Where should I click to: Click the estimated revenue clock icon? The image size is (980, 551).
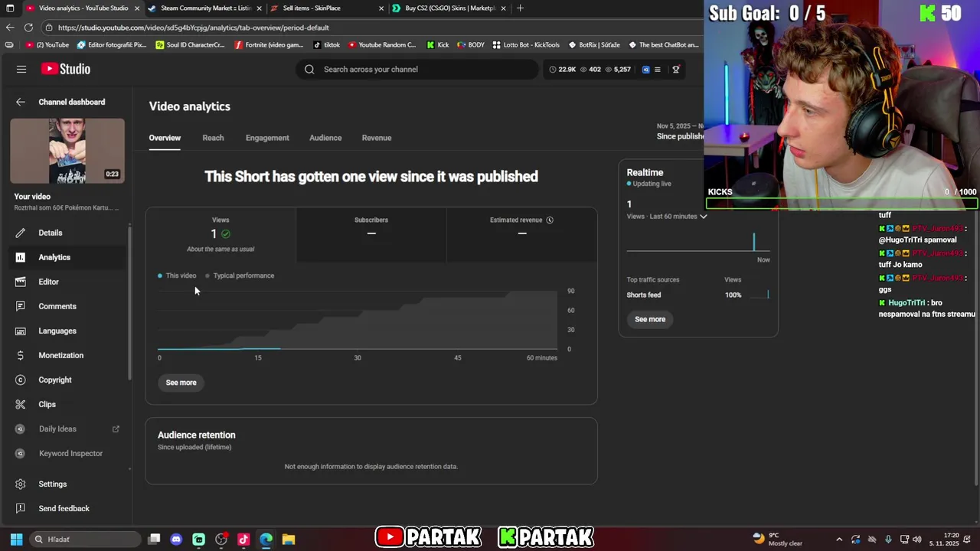click(550, 220)
